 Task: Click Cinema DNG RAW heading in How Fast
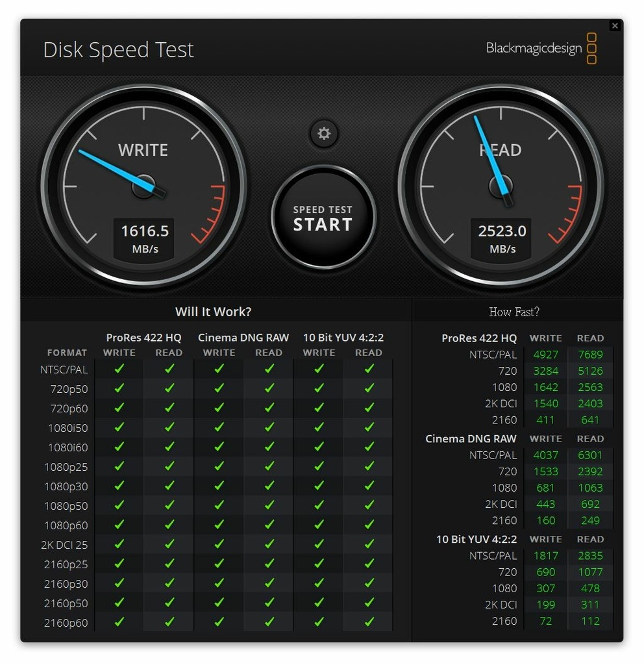[x=471, y=439]
